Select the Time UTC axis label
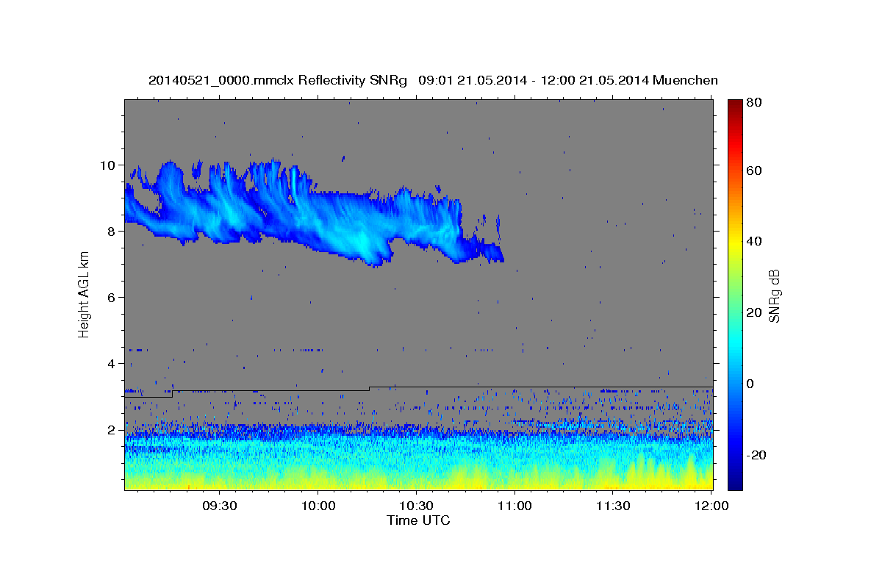The image size is (882, 588). pos(418,520)
